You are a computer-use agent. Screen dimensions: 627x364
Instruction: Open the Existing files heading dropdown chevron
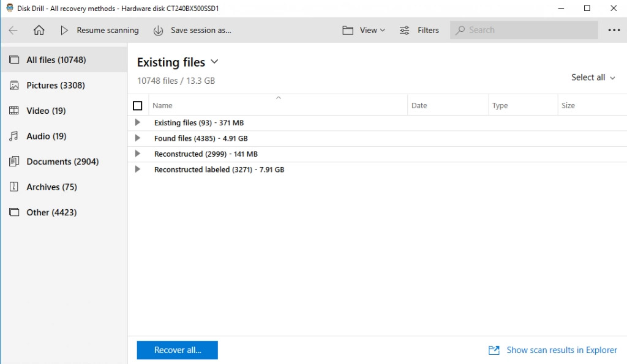(x=214, y=62)
